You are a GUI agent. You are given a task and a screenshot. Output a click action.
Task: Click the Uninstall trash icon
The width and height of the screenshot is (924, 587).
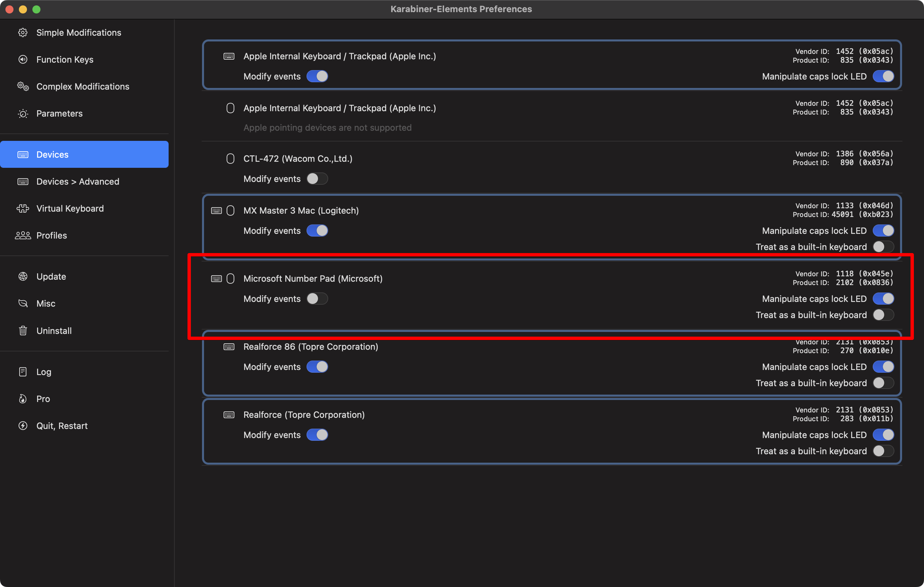[23, 331]
